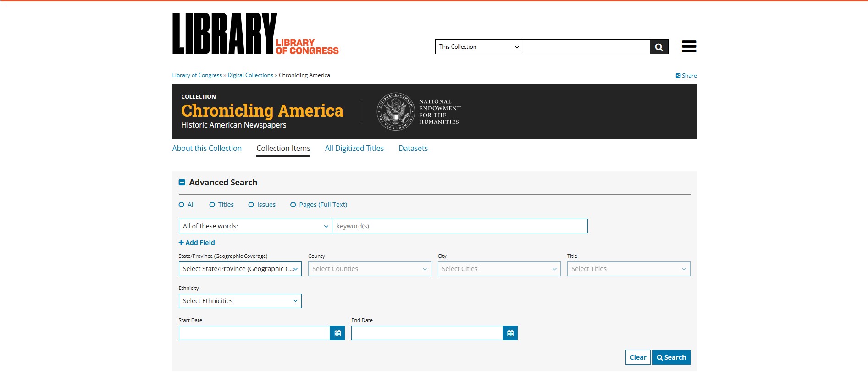
Task: Open the Start Date calendar picker
Action: (x=337, y=333)
